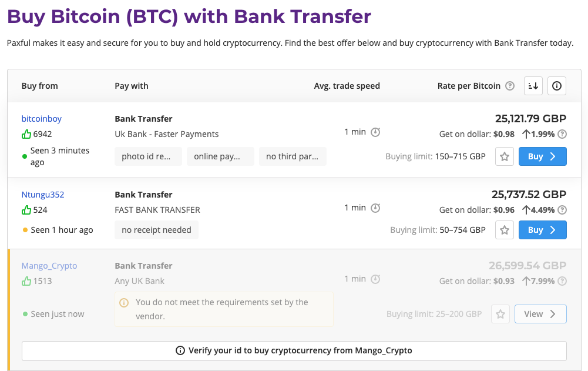This screenshot has height=371, width=588.
Task: Sort offers by rate per Bitcoin icon
Action: 533,86
